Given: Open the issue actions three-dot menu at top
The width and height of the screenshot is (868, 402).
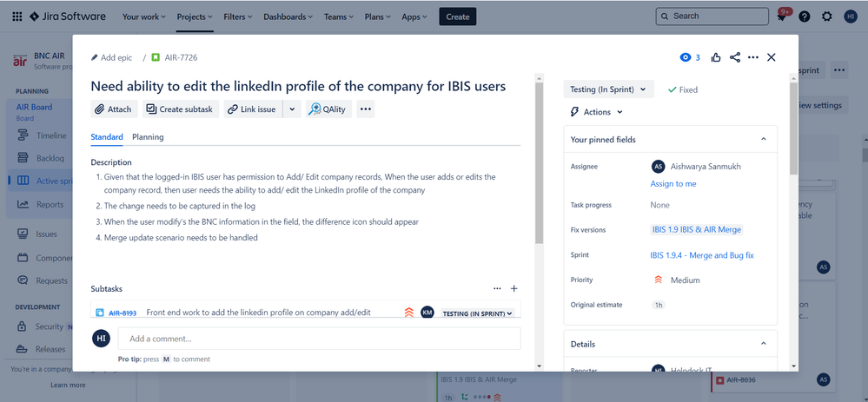Looking at the screenshot, I should click(x=752, y=57).
